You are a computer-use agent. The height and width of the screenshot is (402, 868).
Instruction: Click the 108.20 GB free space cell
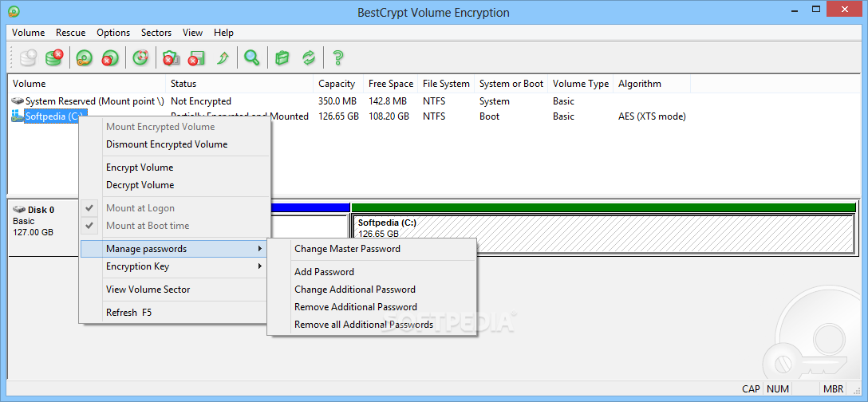(x=389, y=116)
